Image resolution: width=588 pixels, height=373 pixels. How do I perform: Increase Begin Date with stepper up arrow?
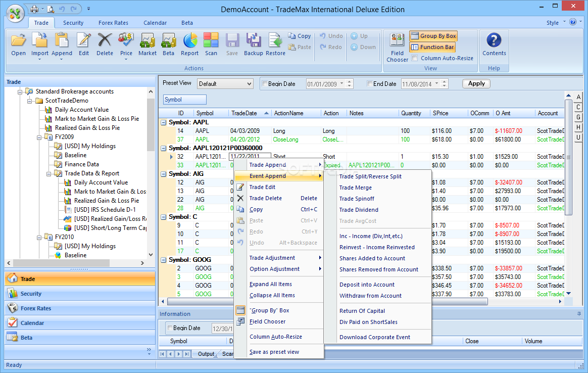point(350,81)
